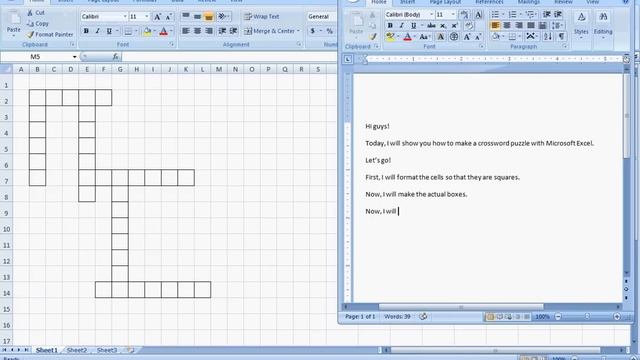Viewport: 640px width, 360px height.
Task: Expand the Name Box dropdown showing M5
Action: 74,57
